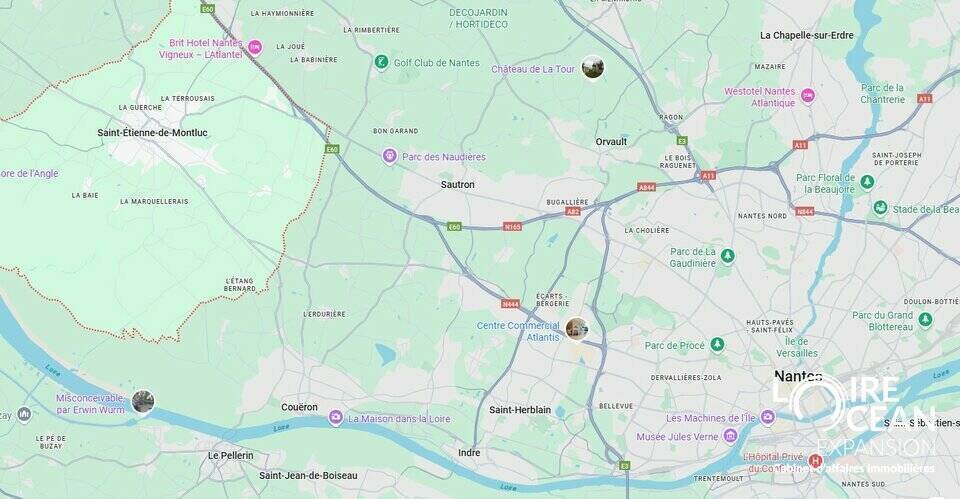
Task: Click the Orvault town label
Action: click(611, 141)
